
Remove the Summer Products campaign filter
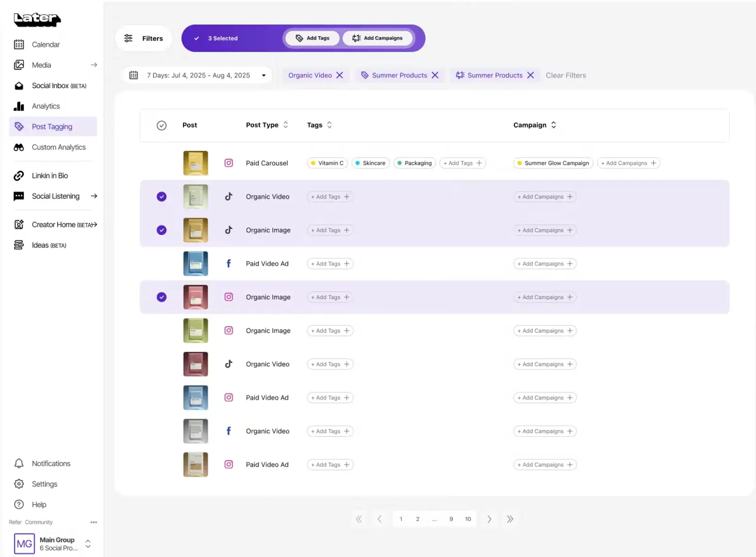531,75
